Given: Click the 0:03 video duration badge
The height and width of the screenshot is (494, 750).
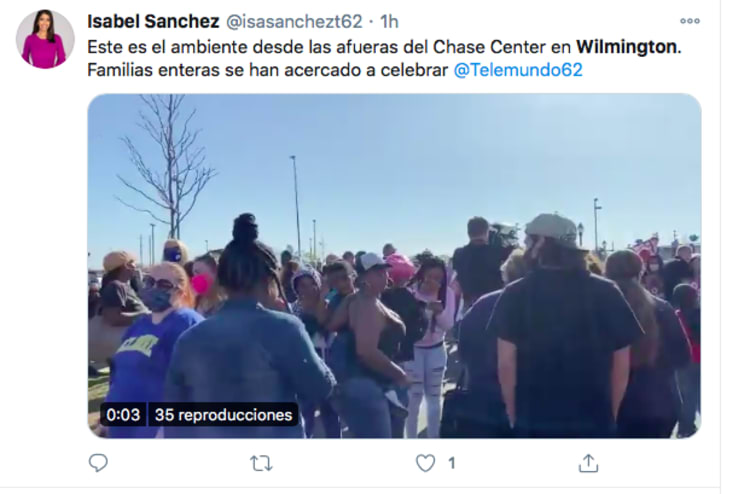Looking at the screenshot, I should (x=123, y=415).
